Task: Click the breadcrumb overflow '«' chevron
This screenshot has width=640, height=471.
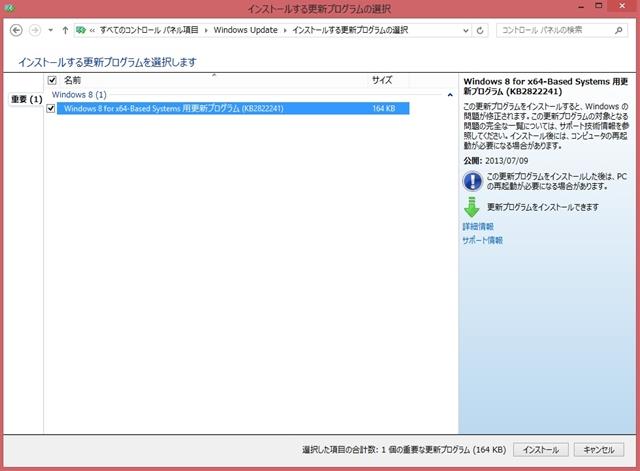Action: point(92,30)
